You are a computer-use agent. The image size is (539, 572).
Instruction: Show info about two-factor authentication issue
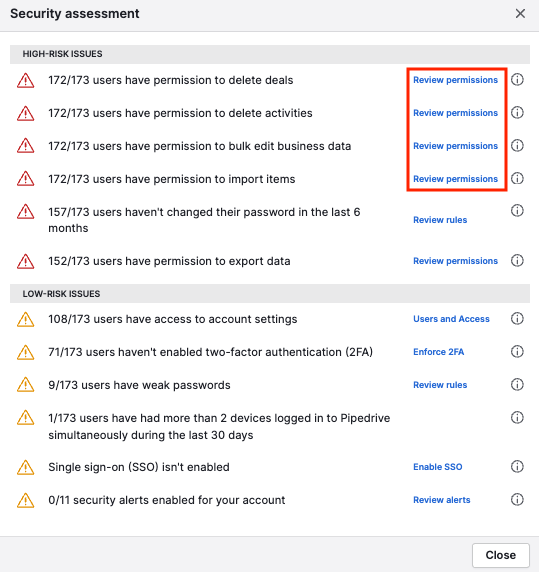517,352
